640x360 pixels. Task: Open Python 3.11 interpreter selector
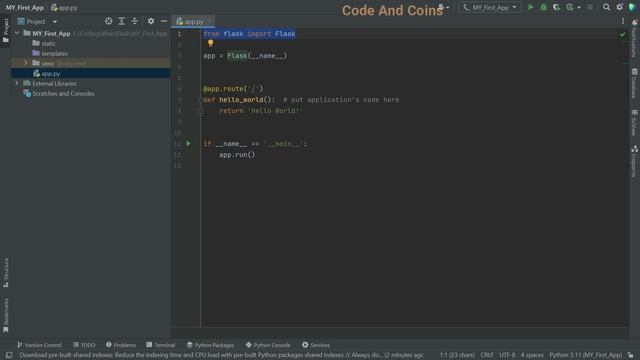(585, 355)
